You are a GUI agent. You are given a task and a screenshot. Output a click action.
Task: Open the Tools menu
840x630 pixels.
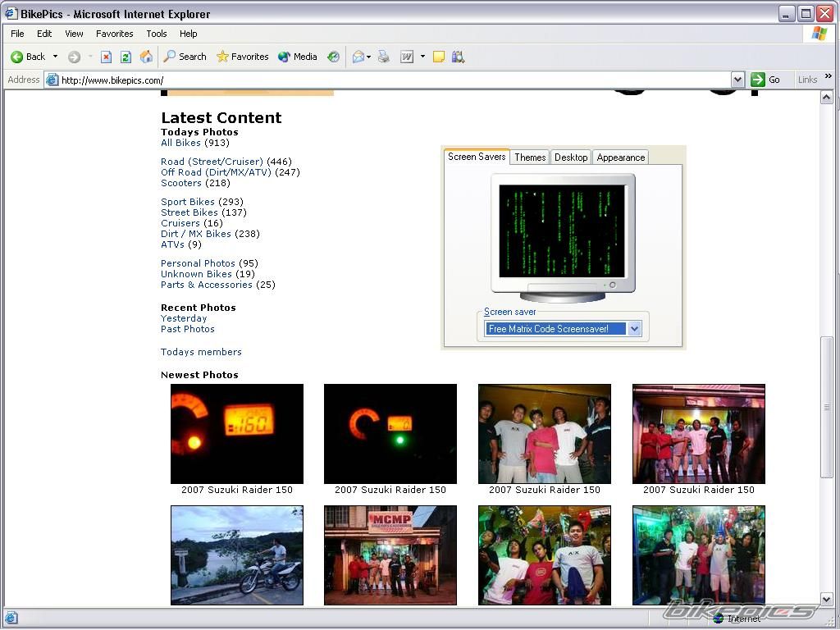click(156, 34)
